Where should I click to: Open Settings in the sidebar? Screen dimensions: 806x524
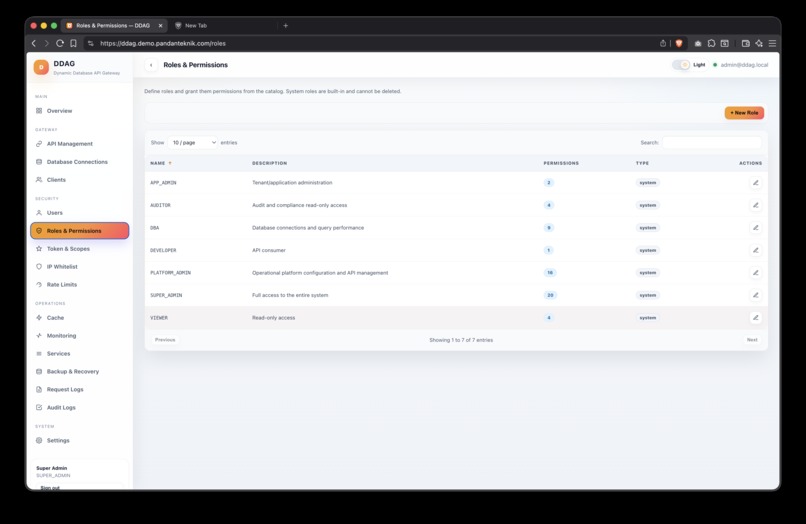click(80, 441)
